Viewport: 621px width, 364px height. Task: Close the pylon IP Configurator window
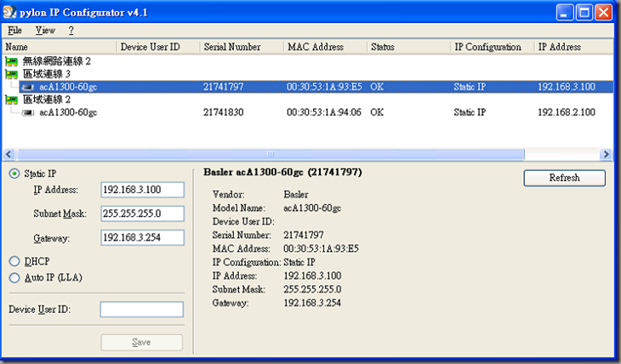[x=604, y=12]
